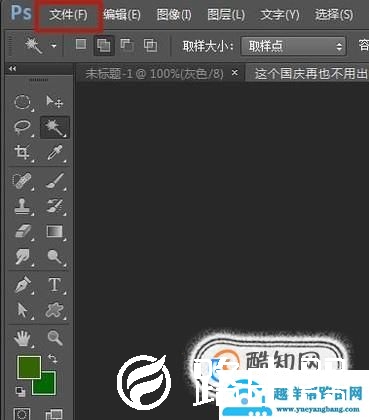
Task: Choose New Selection mode
Action: click(x=81, y=44)
